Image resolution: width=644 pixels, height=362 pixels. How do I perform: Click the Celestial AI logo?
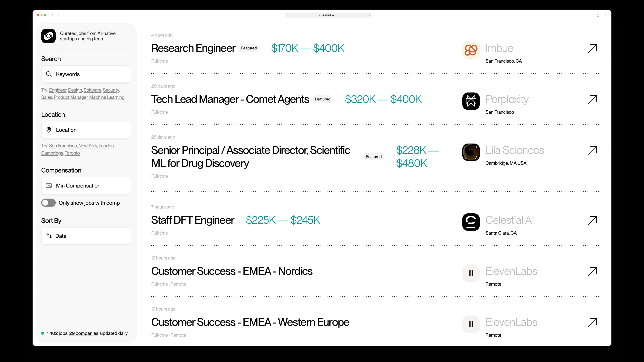[x=471, y=222]
